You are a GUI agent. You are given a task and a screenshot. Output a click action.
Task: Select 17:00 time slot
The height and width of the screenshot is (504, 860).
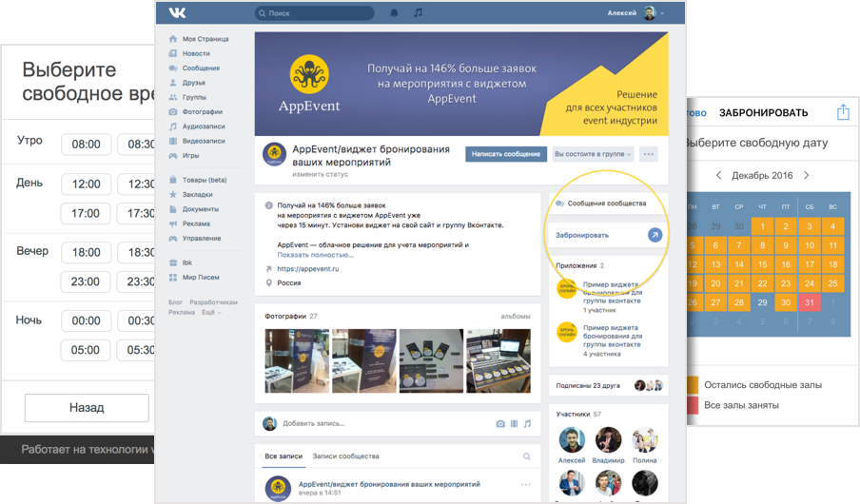point(86,213)
